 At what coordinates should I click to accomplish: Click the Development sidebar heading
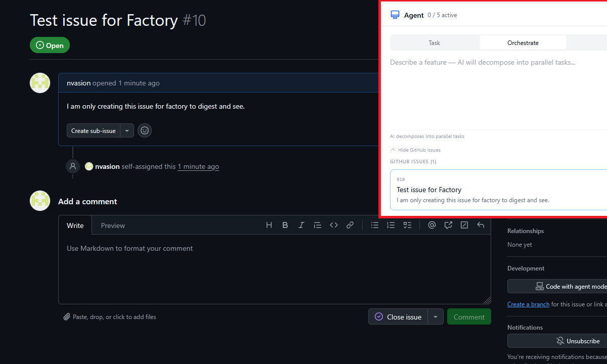[526, 268]
